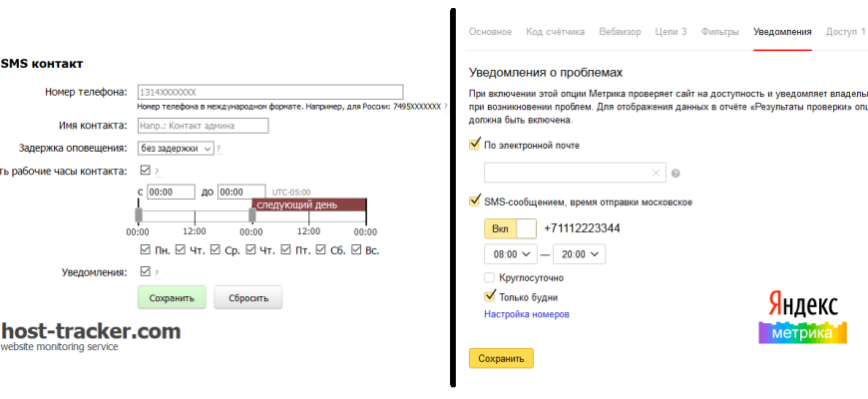The height and width of the screenshot is (399, 868).
Task: Uncheck the По электронной почте checkbox
Action: coord(475,145)
